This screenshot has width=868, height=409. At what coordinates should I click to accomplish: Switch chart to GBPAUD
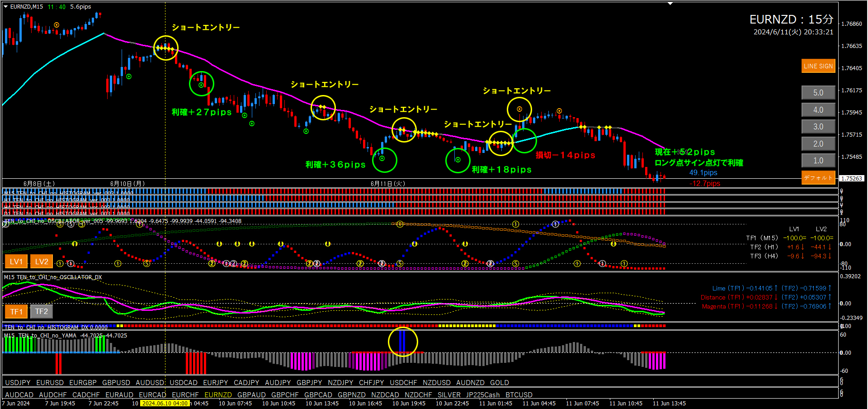coord(251,395)
